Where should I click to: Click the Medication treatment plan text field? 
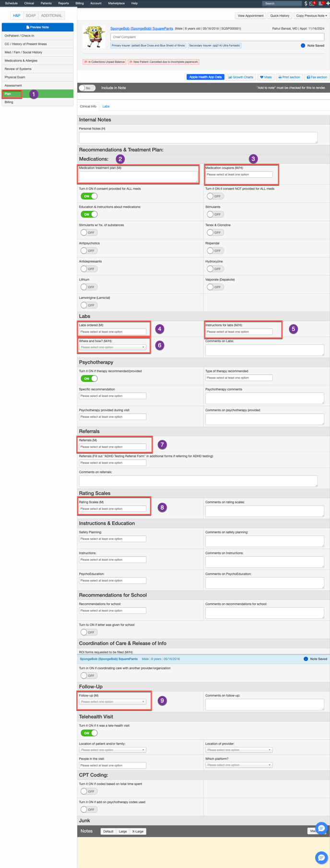tap(138, 176)
